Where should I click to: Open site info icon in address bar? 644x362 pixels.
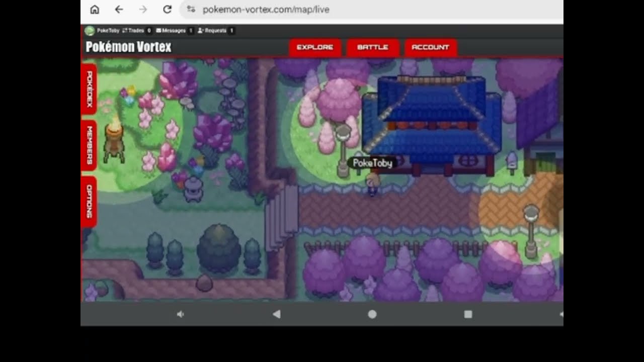click(x=191, y=9)
